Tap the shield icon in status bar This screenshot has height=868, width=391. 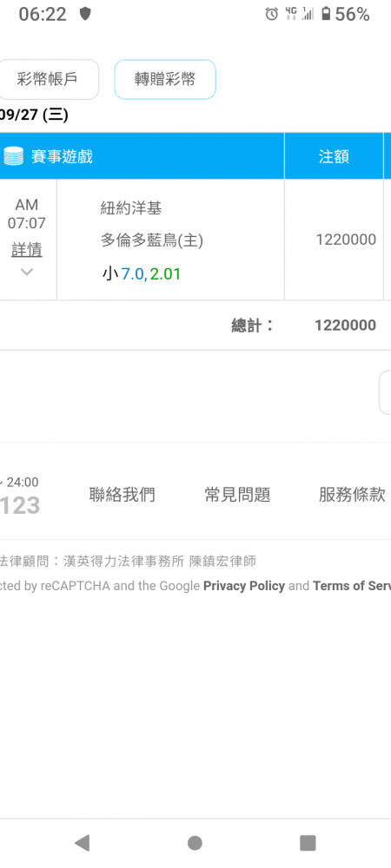pos(85,14)
